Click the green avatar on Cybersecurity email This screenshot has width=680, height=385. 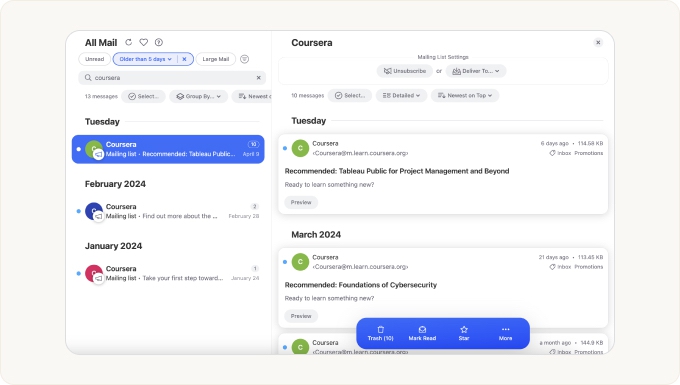(x=300, y=261)
